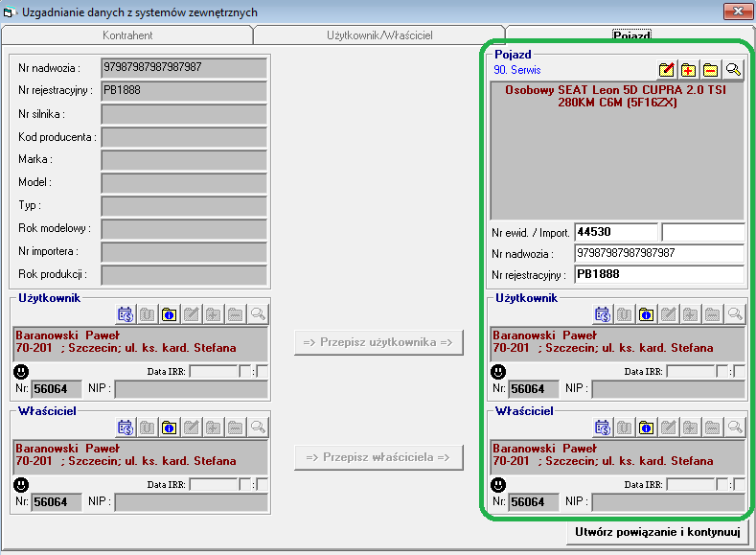Click the remove vehicle folder-minus icon
The image size is (756, 555).
[x=711, y=70]
